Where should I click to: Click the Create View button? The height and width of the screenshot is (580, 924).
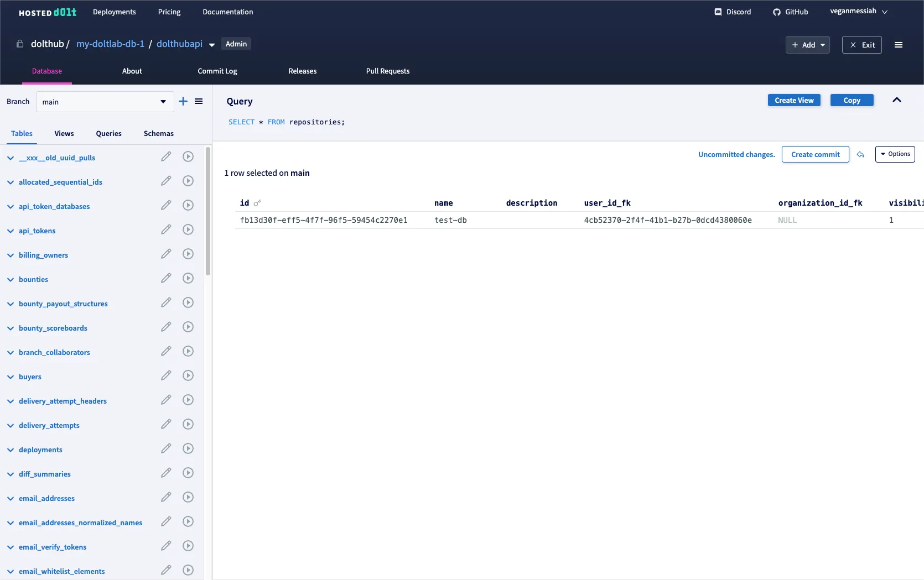pyautogui.click(x=794, y=101)
